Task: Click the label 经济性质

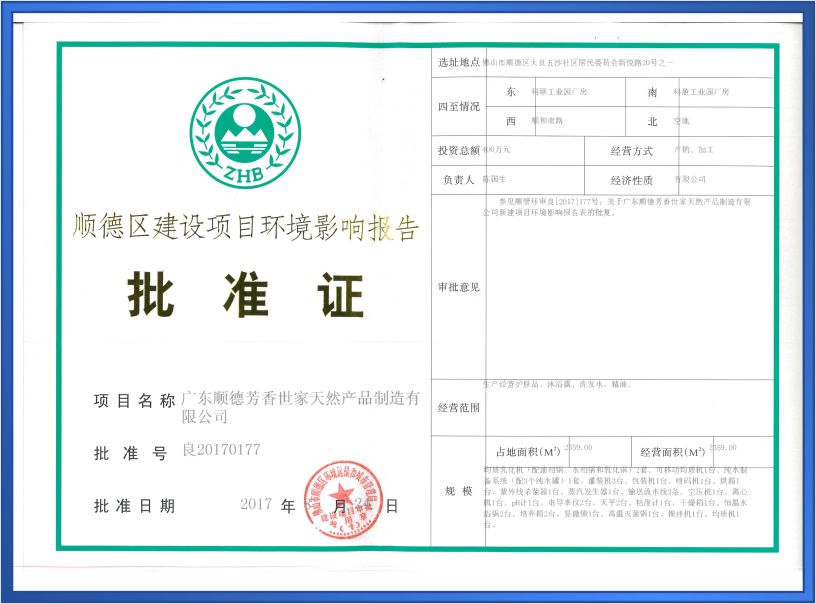Action: point(632,181)
